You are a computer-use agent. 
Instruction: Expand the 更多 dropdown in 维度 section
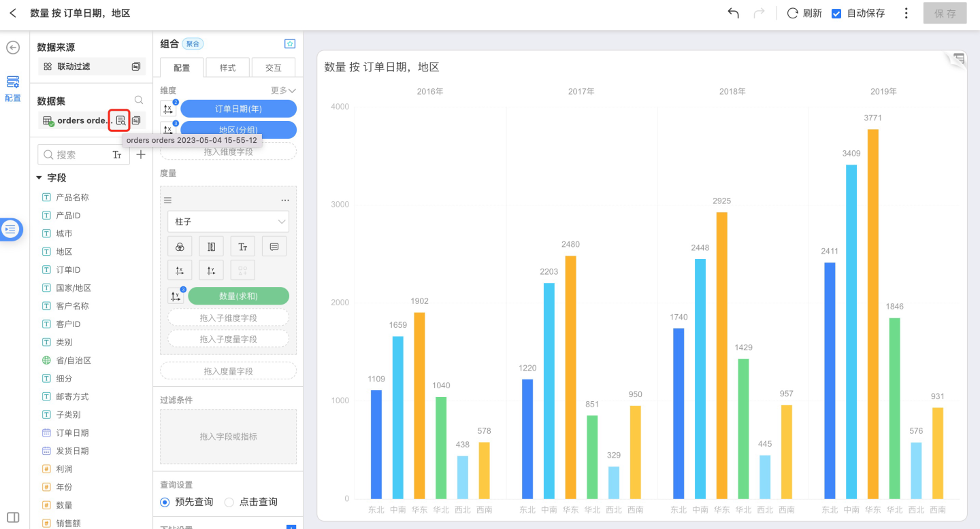(284, 90)
